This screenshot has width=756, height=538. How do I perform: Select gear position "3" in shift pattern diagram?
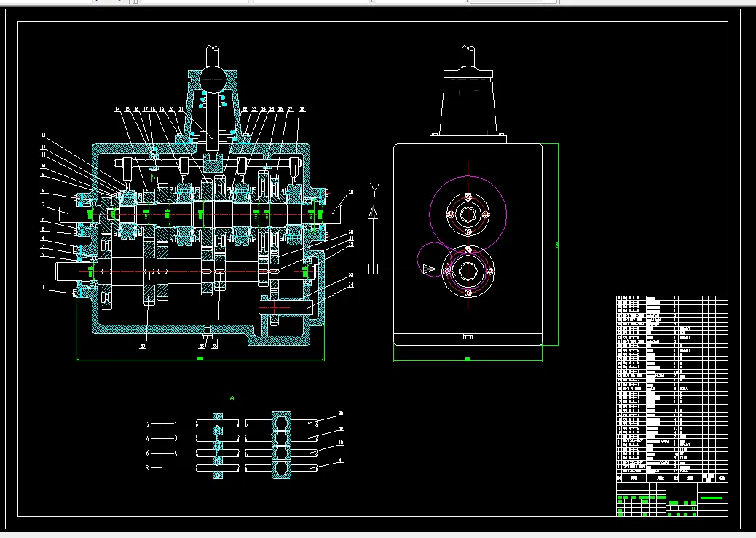[x=176, y=439]
